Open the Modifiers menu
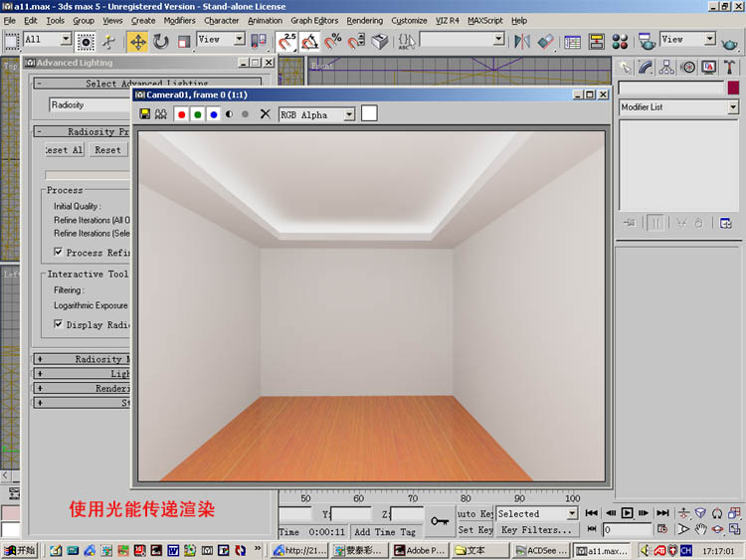The image size is (746, 560). 179,21
